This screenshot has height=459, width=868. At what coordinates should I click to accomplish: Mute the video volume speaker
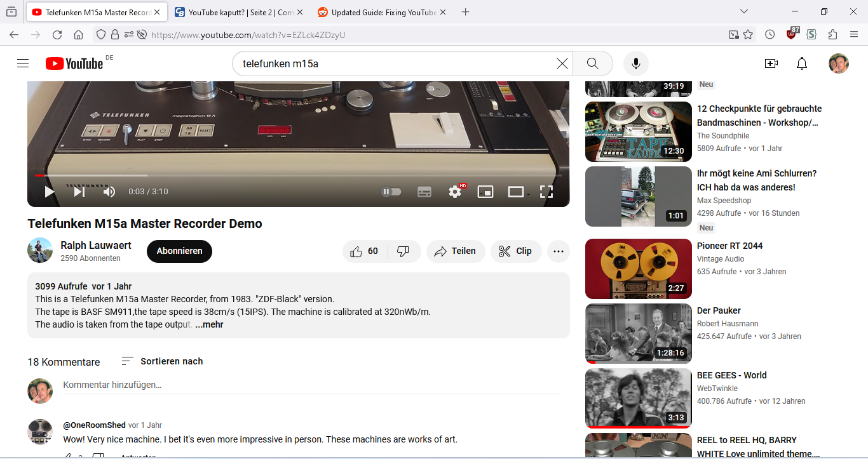pos(109,192)
